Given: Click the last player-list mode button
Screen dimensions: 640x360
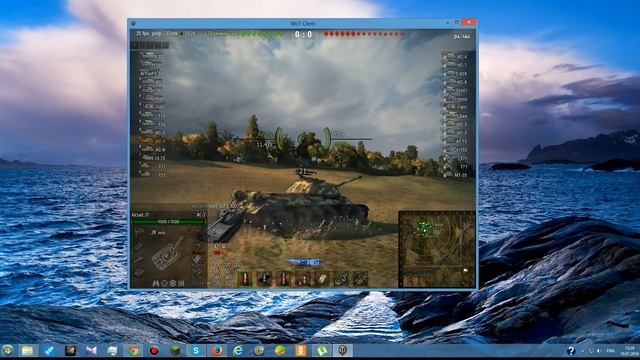Looking at the screenshot, I should pos(165,45).
